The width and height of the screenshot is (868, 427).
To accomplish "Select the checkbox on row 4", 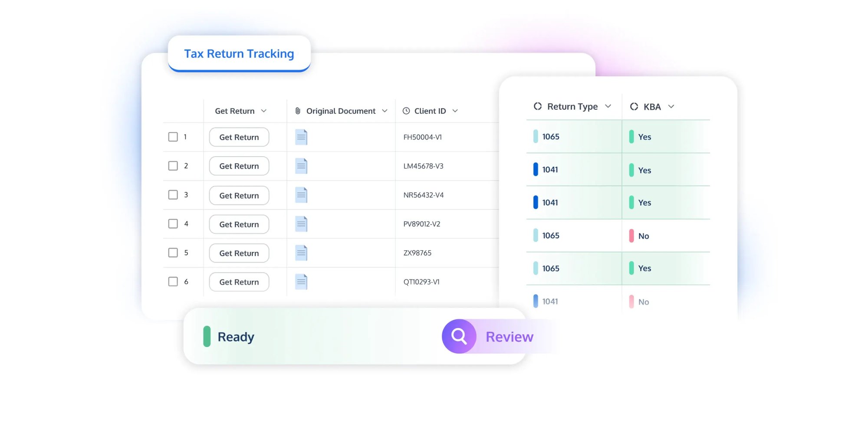I will click(173, 223).
